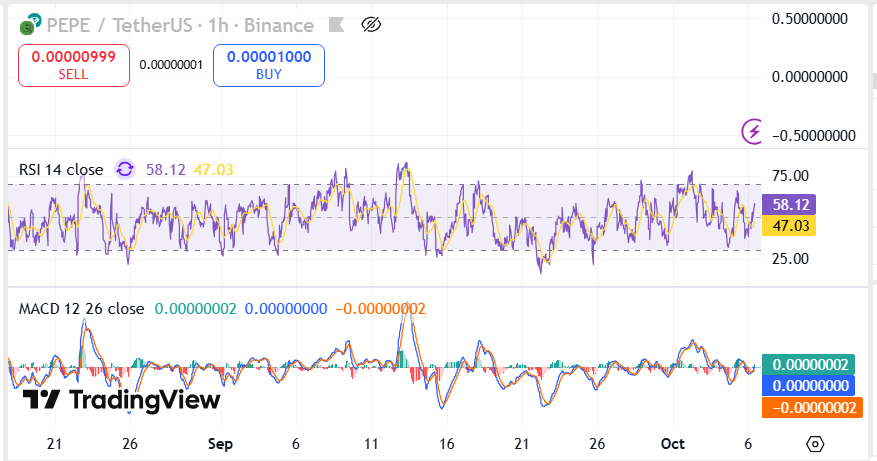Image resolution: width=877 pixels, height=461 pixels.
Task: Click the purple 58.12 RSI axis label
Action: tap(789, 205)
